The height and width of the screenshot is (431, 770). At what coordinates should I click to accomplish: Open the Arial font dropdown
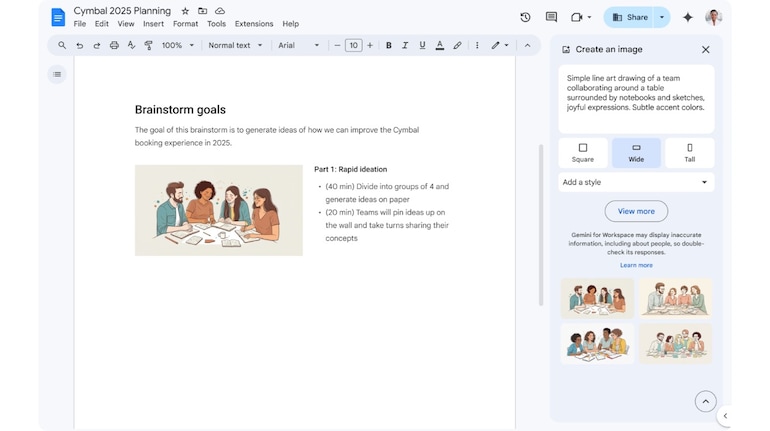coord(299,46)
